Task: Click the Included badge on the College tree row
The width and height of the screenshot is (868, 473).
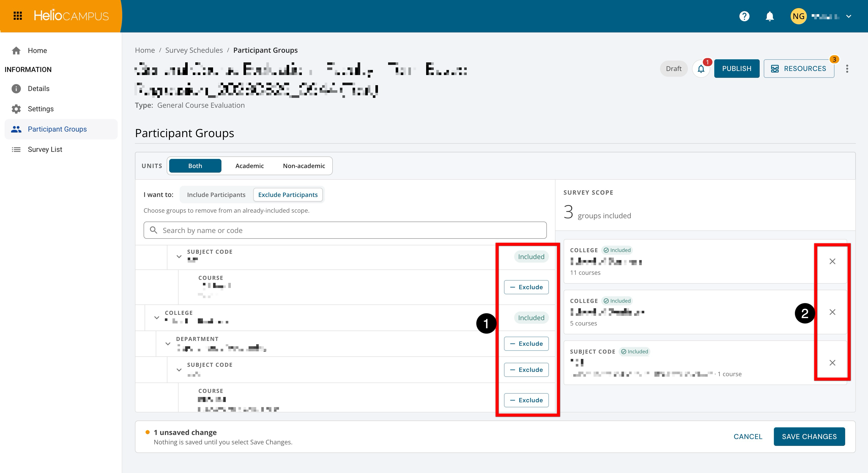Action: [531, 318]
